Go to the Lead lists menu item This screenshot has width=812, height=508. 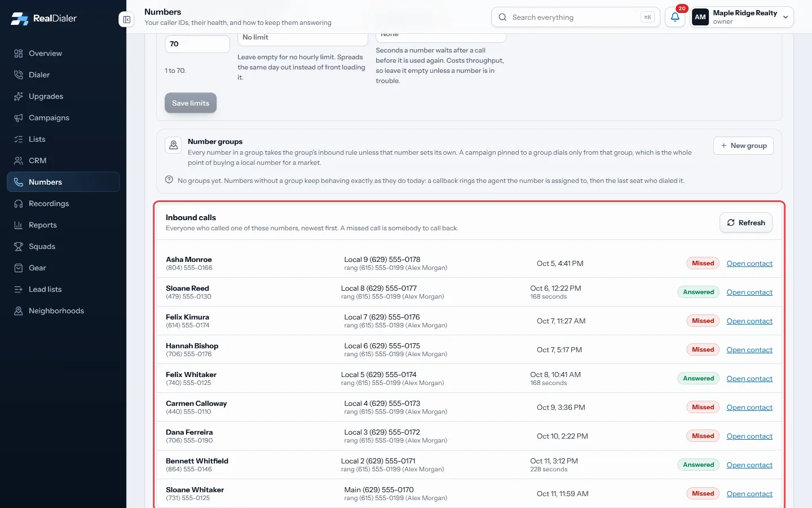63,290
